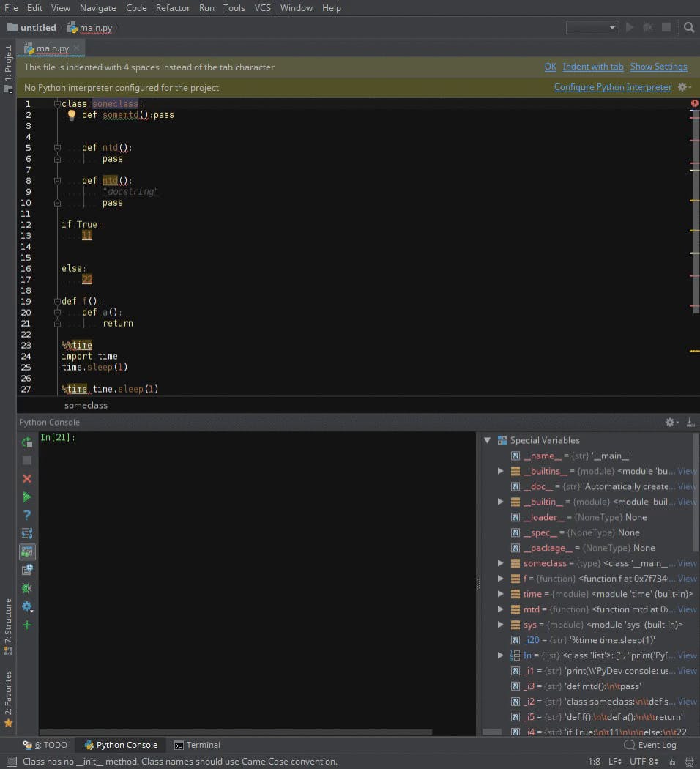This screenshot has height=769, width=700.
Task: Open console help via question mark icon
Action: pyautogui.click(x=27, y=515)
